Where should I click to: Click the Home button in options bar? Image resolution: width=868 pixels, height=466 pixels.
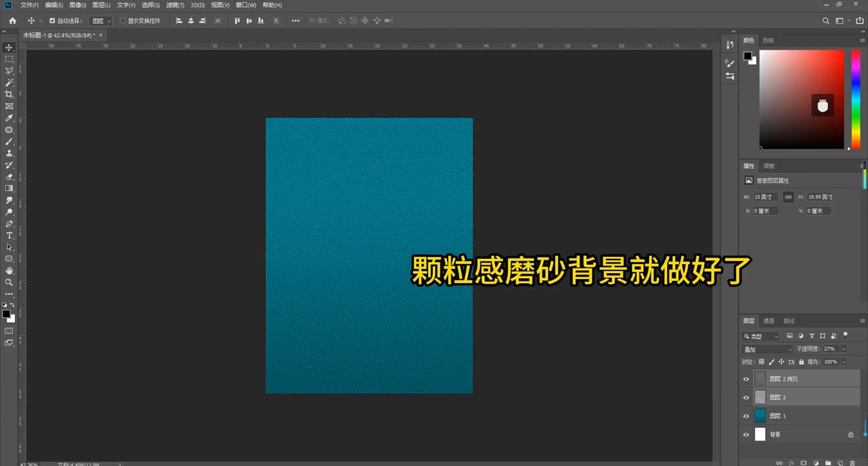12,21
